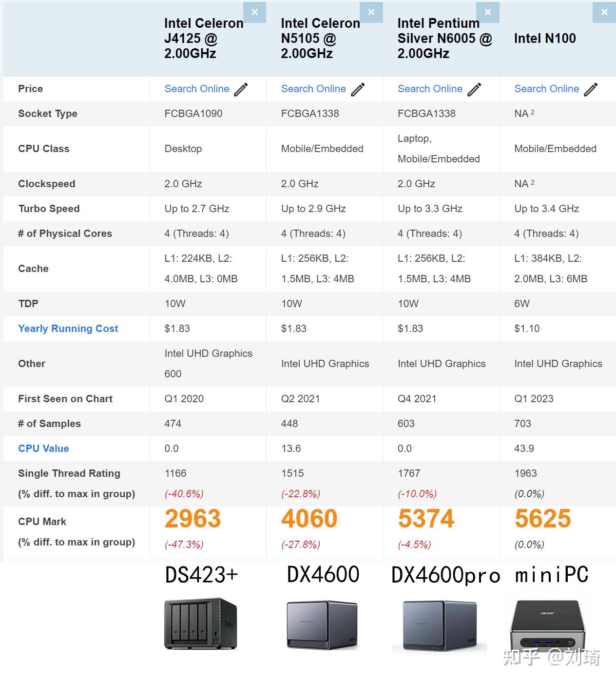The height and width of the screenshot is (682, 616).
Task: Click the pencil edit icon for N6005 price
Action: click(474, 89)
